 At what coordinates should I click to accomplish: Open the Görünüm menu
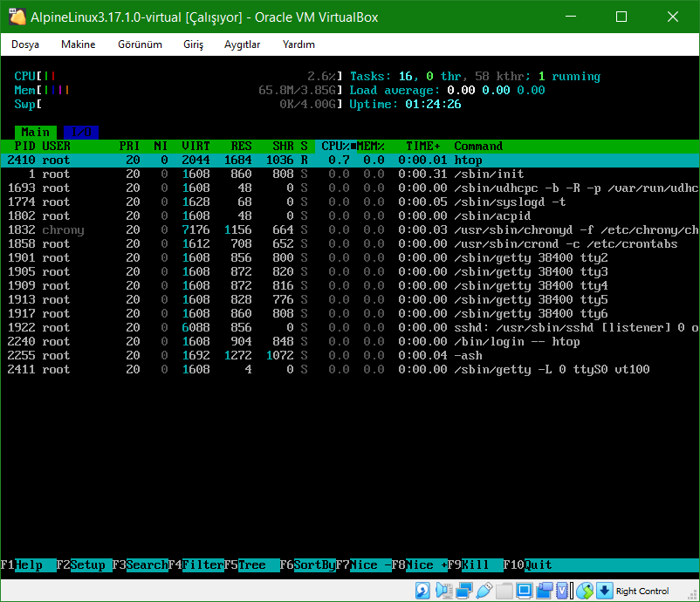pos(140,44)
